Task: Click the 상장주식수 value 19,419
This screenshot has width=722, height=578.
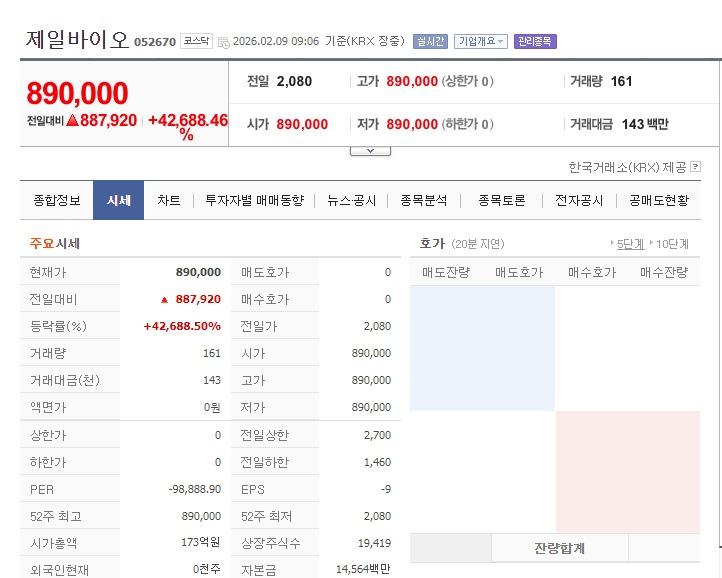Action: (x=374, y=543)
